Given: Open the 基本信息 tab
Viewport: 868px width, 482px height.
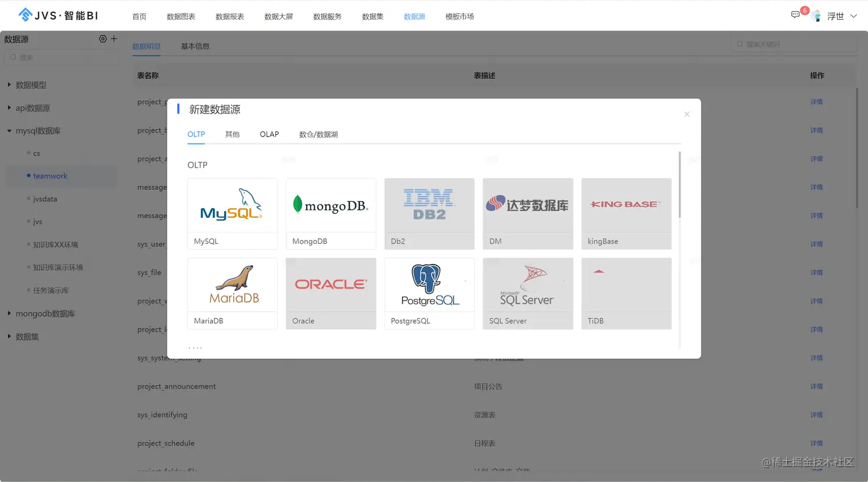Looking at the screenshot, I should (195, 46).
